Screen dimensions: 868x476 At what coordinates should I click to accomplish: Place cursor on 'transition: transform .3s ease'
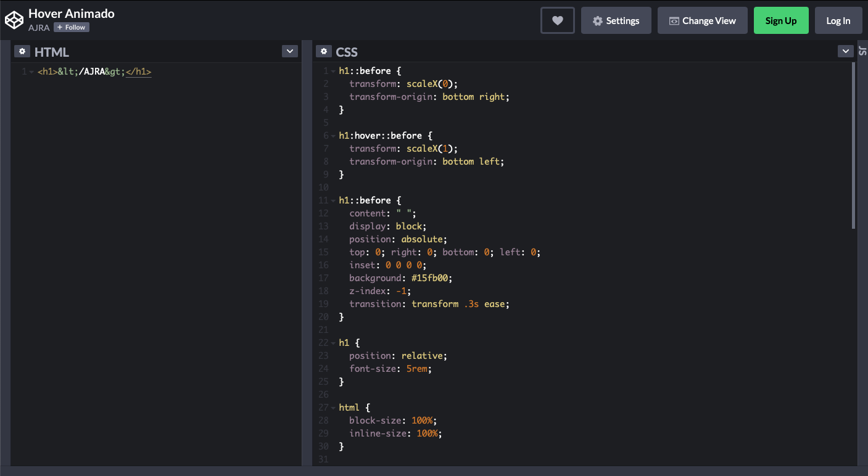(x=429, y=304)
